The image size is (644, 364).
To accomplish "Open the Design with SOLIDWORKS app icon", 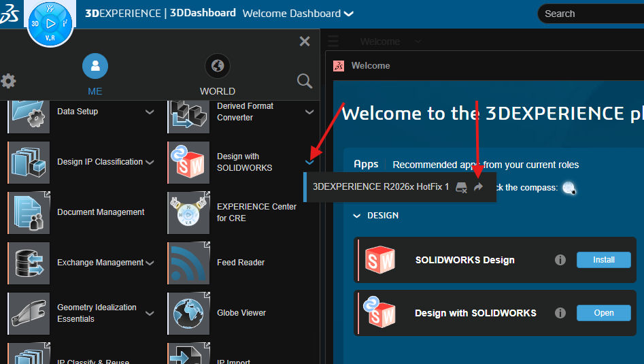I will [188, 163].
